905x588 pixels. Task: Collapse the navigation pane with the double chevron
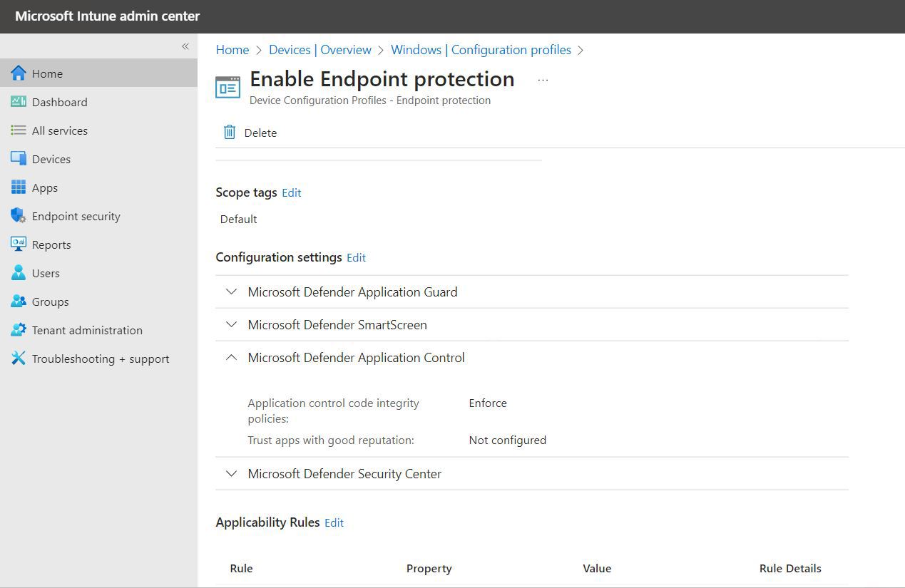point(185,46)
